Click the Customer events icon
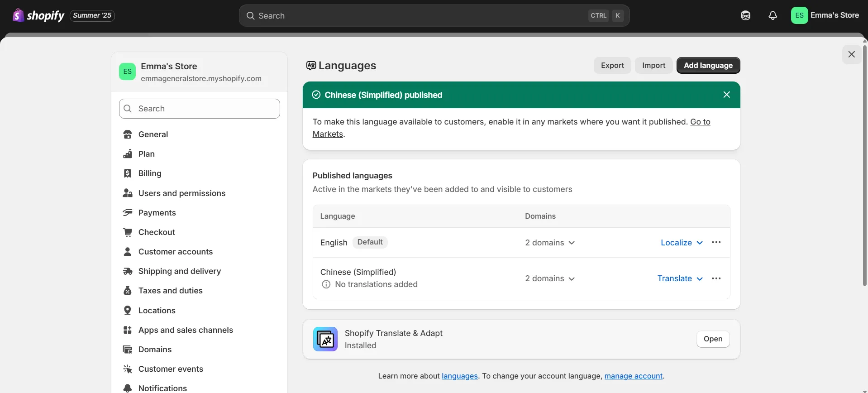Screen dimensions: 868x393 pos(128,369)
